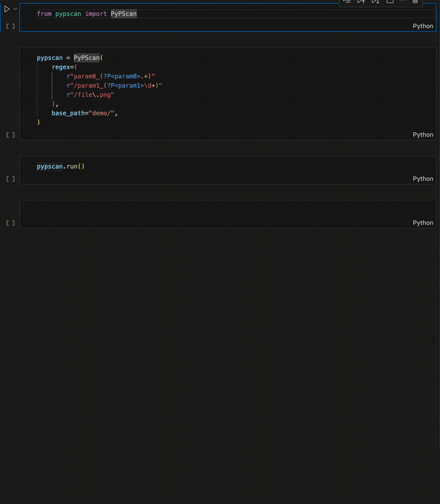440x504 pixels.
Task: Delete the import cell using the trash icon
Action: pyautogui.click(x=415, y=2)
